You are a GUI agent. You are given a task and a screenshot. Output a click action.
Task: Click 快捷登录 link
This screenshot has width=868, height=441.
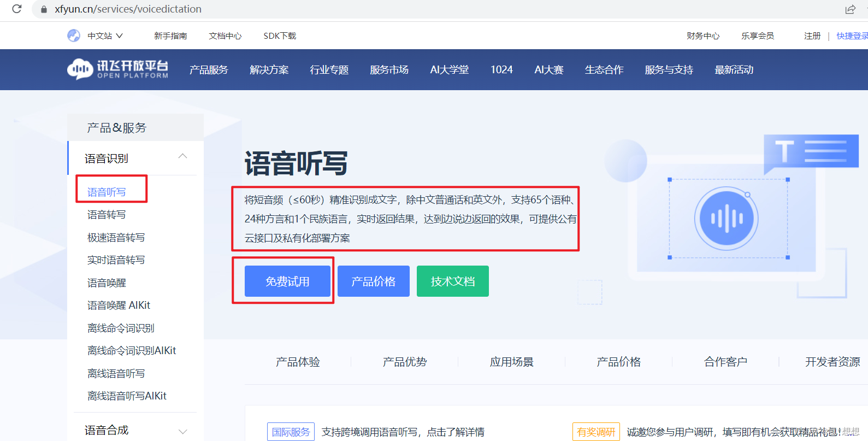[x=852, y=36]
